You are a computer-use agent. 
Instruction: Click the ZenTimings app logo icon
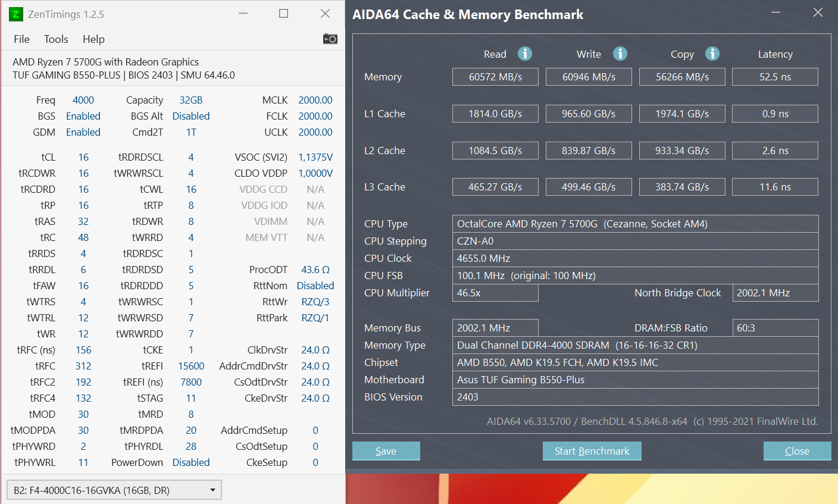point(15,14)
